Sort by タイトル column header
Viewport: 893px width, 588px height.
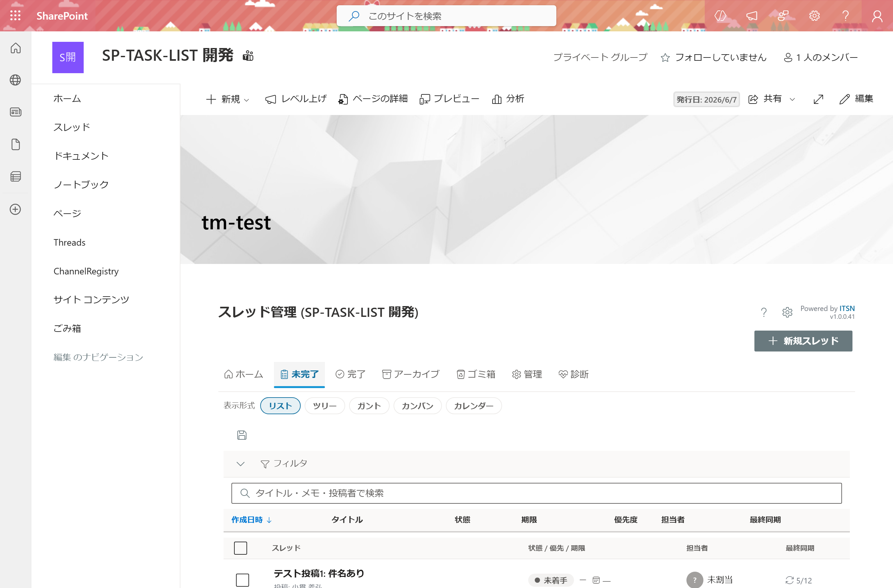pos(347,520)
